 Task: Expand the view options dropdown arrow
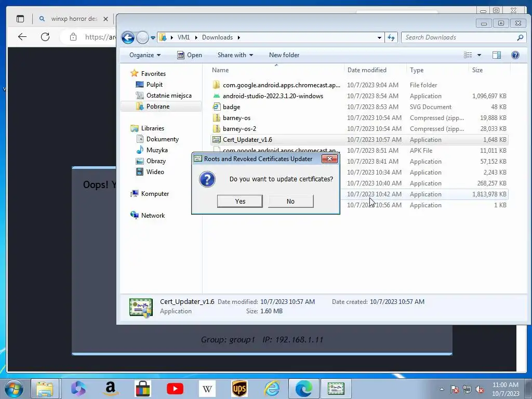pyautogui.click(x=479, y=55)
